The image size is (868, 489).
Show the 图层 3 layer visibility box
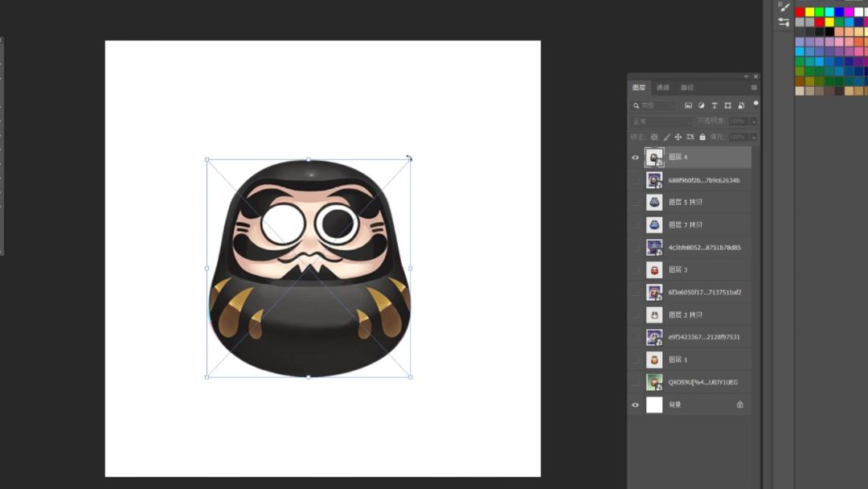click(x=636, y=269)
